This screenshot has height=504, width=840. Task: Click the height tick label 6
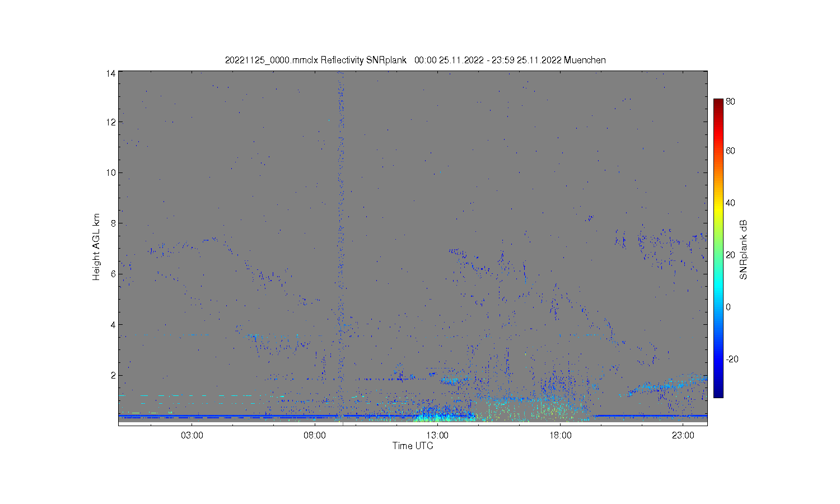[113, 274]
